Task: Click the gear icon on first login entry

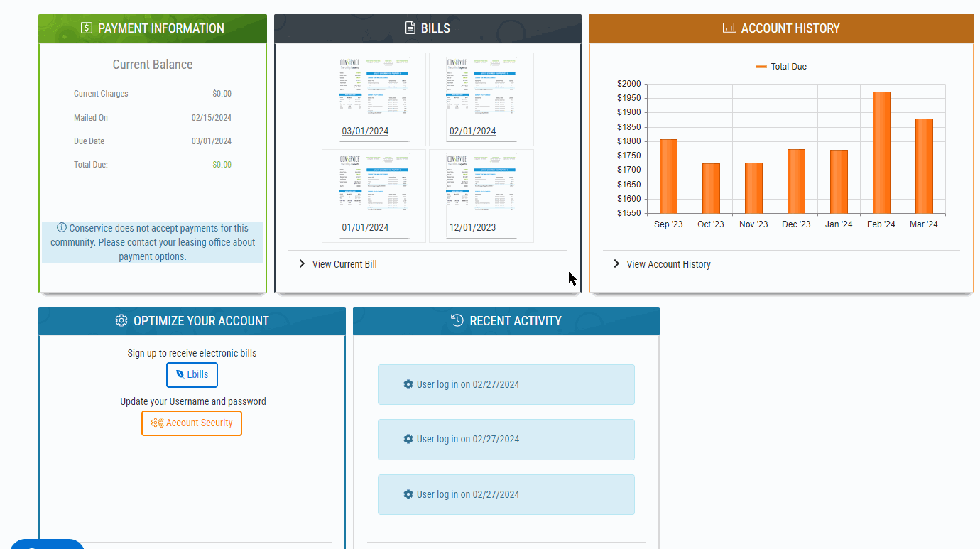Action: click(408, 384)
